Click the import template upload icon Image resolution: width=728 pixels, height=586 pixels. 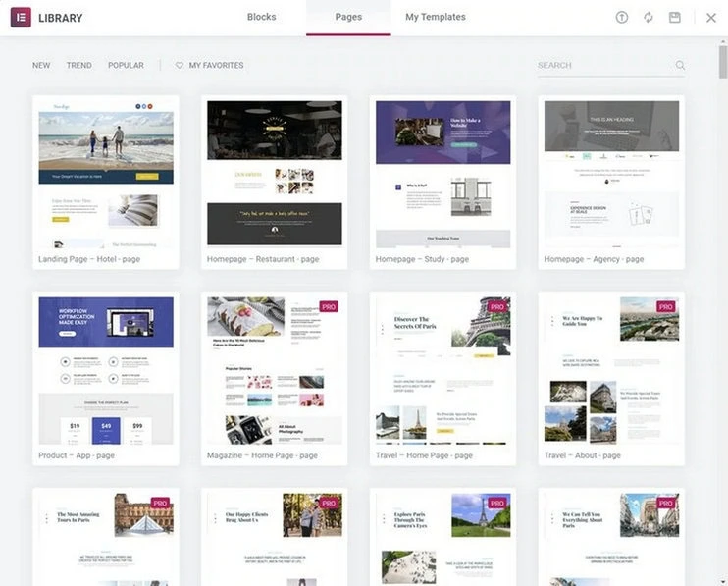pyautogui.click(x=622, y=18)
